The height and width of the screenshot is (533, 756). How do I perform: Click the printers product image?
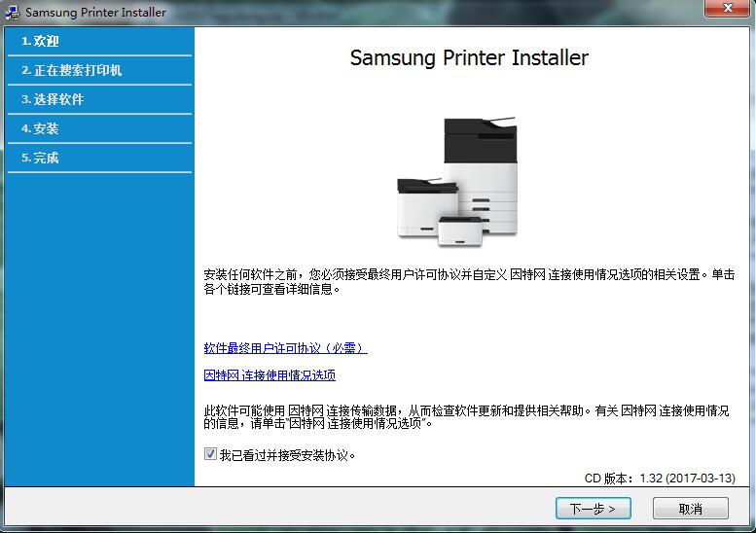point(457,182)
